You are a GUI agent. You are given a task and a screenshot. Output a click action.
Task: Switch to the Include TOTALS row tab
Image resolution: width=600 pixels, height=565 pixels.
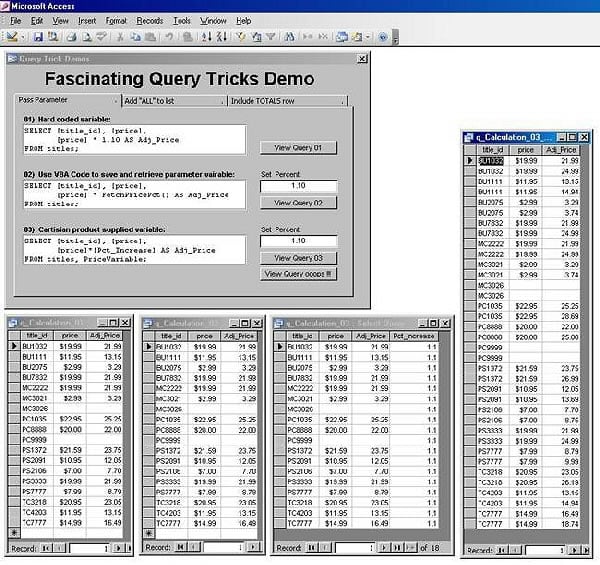[288, 101]
